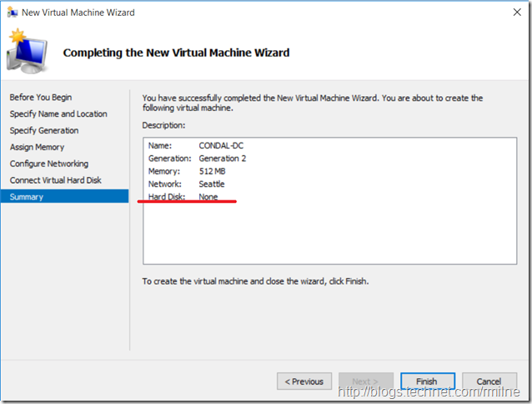Open the Specify Name and Location step
This screenshot has width=532, height=404.
click(x=58, y=114)
